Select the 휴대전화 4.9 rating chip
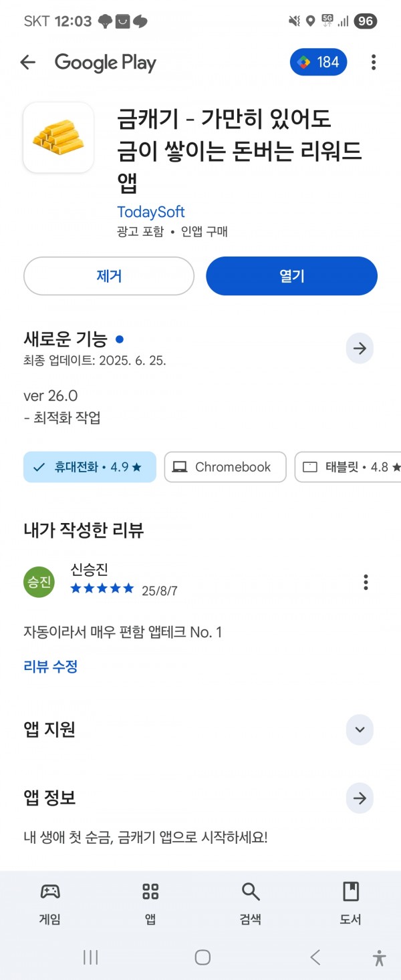 pos(90,467)
